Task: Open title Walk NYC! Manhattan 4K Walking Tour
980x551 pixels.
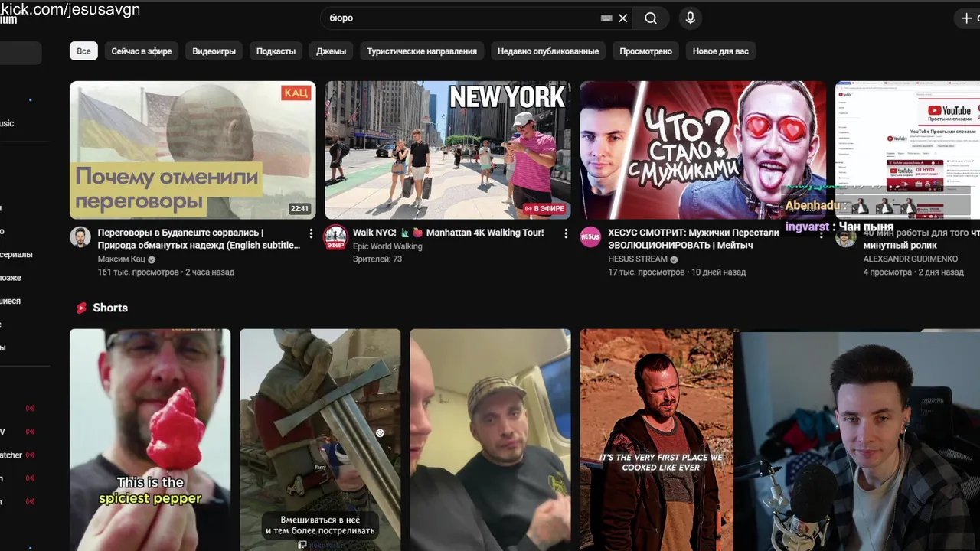Action: (x=448, y=233)
